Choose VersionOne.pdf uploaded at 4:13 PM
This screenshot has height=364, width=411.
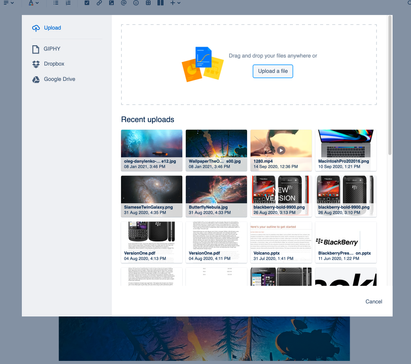[x=152, y=242]
